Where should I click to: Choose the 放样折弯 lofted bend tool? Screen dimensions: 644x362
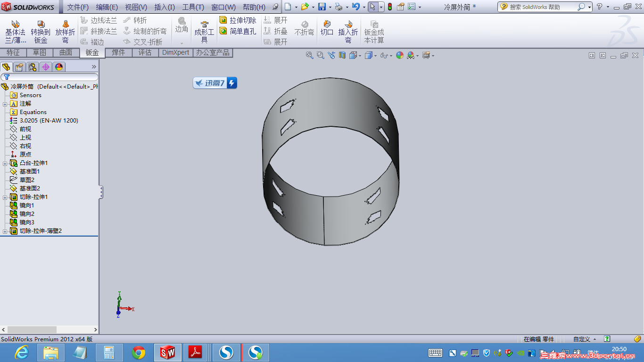(x=65, y=31)
